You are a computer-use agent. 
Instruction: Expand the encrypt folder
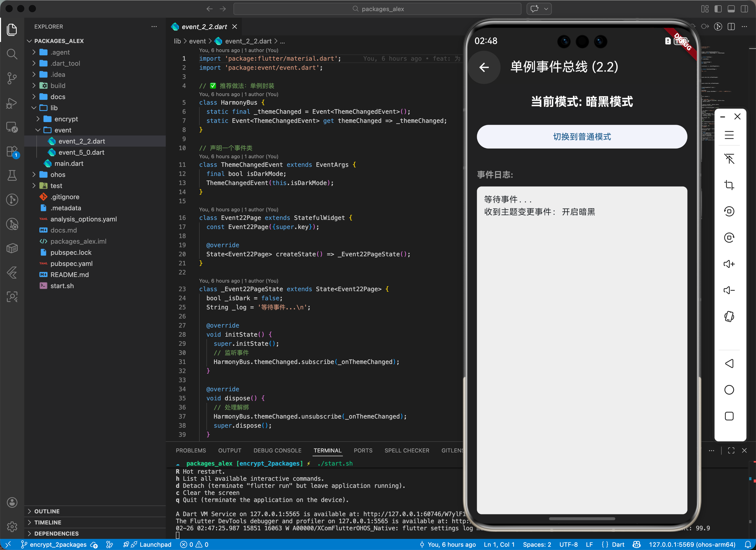(x=66, y=119)
